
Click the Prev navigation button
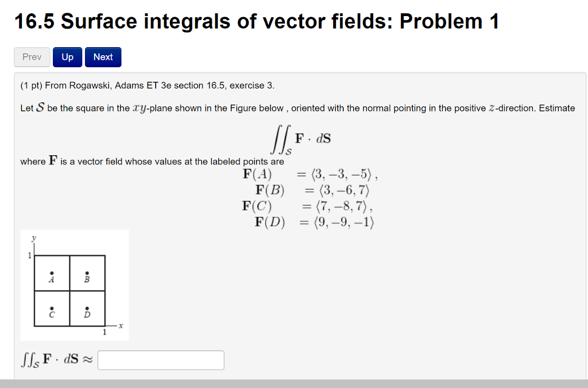coord(32,57)
